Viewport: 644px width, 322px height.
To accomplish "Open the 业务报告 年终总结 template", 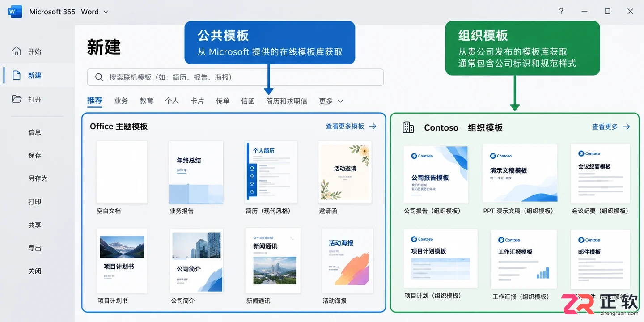I will pos(196,172).
